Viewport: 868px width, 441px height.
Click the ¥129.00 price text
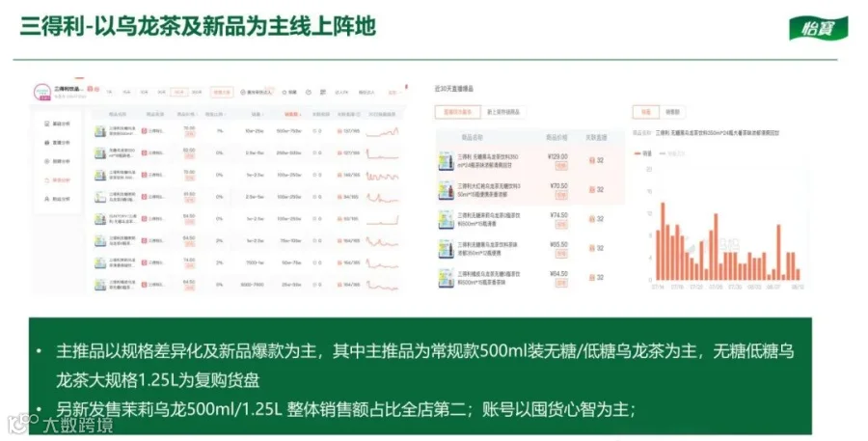[557, 156]
